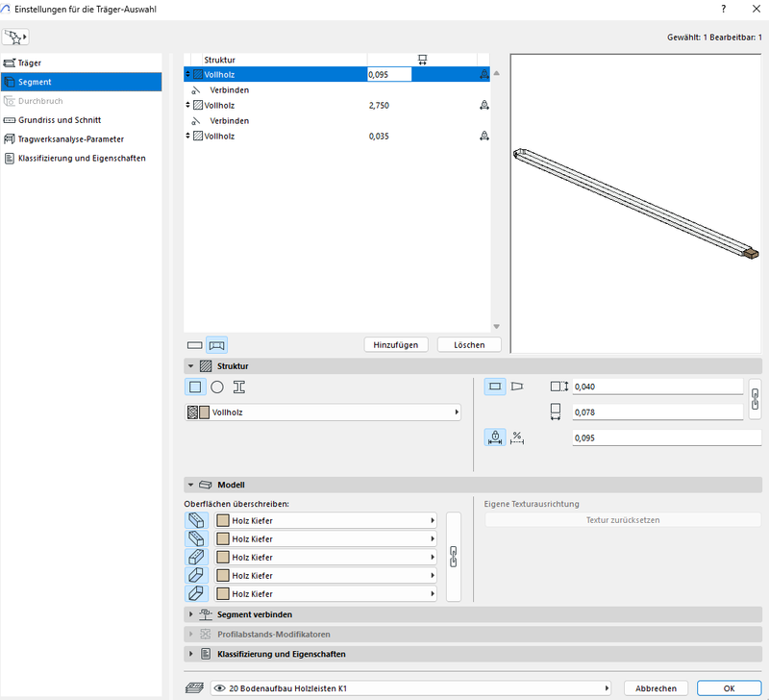
Task: Toggle third Holz Kiefer surface override icon
Action: click(x=196, y=557)
